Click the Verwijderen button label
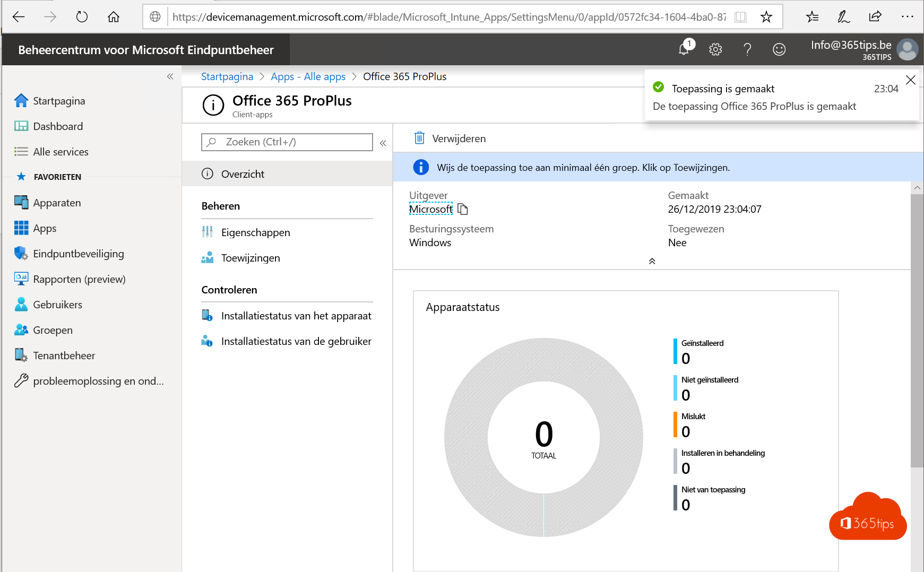 pyautogui.click(x=459, y=138)
